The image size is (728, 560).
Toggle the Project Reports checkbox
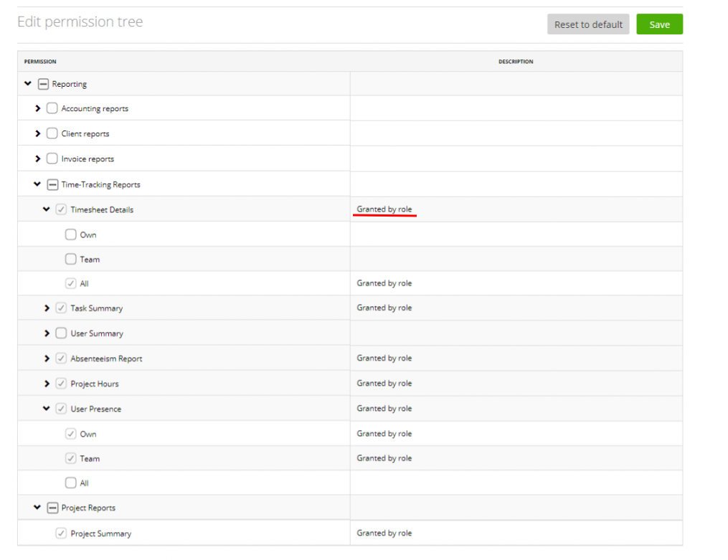(52, 508)
